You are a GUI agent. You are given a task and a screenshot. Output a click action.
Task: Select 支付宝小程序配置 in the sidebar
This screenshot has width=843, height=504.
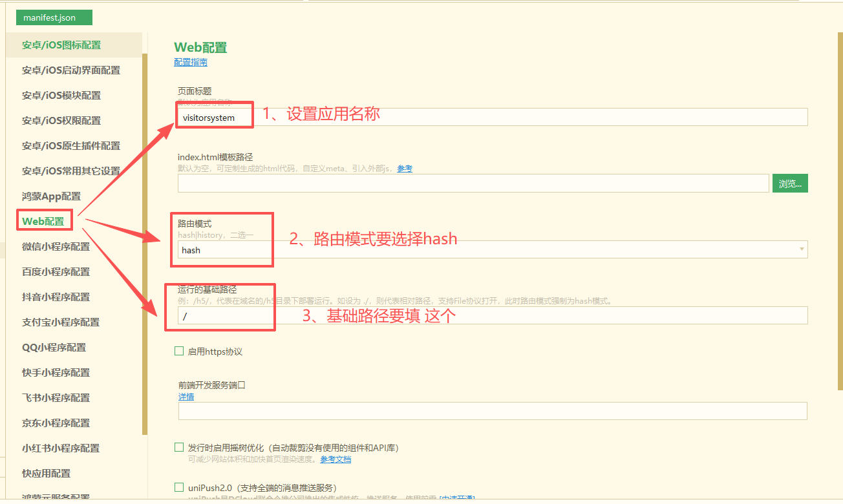point(59,322)
